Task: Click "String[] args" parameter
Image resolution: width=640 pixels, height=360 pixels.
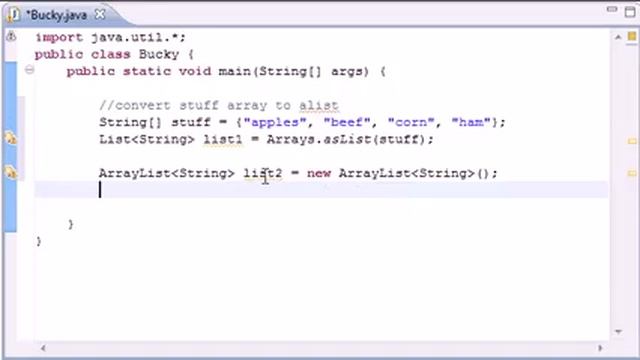Action: 311,72
